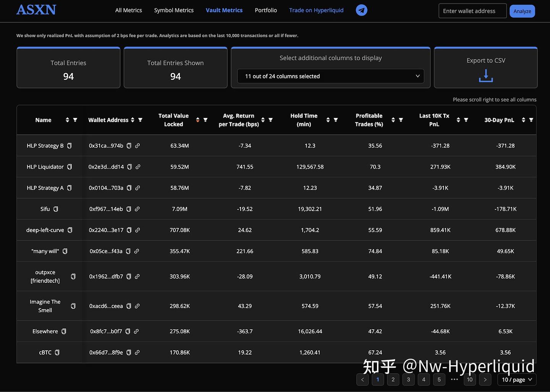Screen dimensions: 550x392
Task: Open the Portfolio tab
Action: [266, 10]
